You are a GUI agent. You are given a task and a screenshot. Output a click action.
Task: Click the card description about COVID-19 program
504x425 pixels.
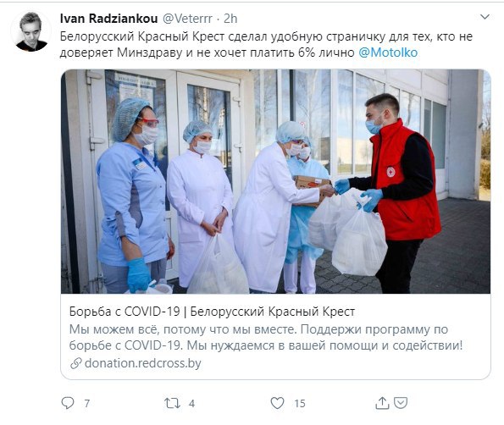tap(266, 337)
